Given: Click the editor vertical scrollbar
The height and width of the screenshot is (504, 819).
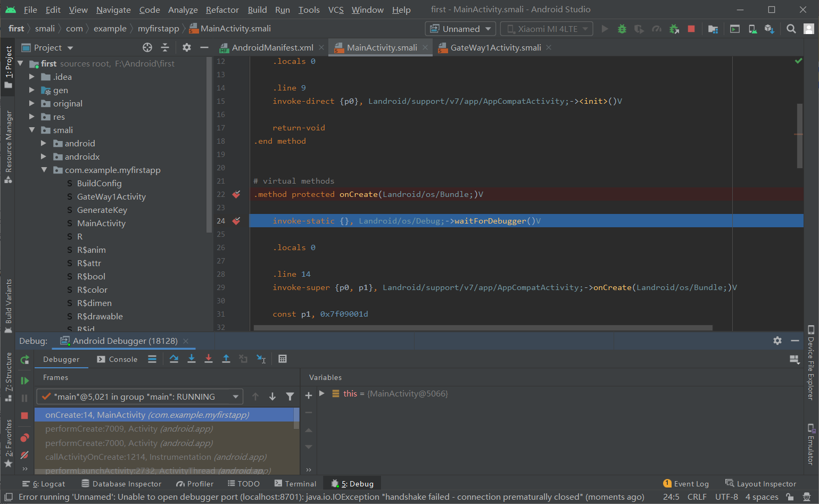Looking at the screenshot, I should [799, 136].
